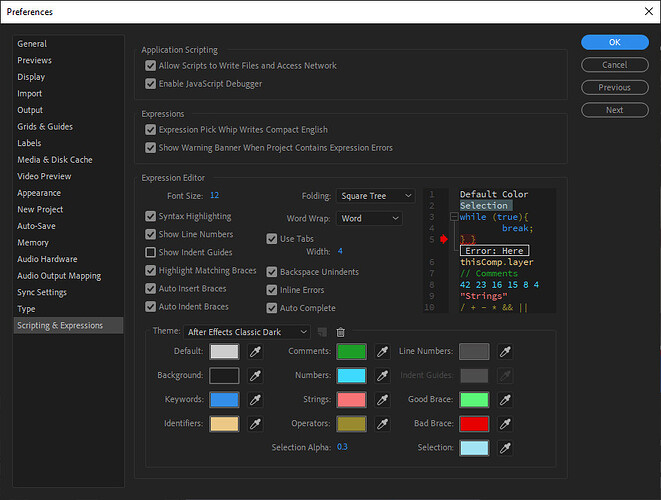Screen dimensions: 661x500
Task: Use the eyedropper for Strings color
Action: pos(383,399)
